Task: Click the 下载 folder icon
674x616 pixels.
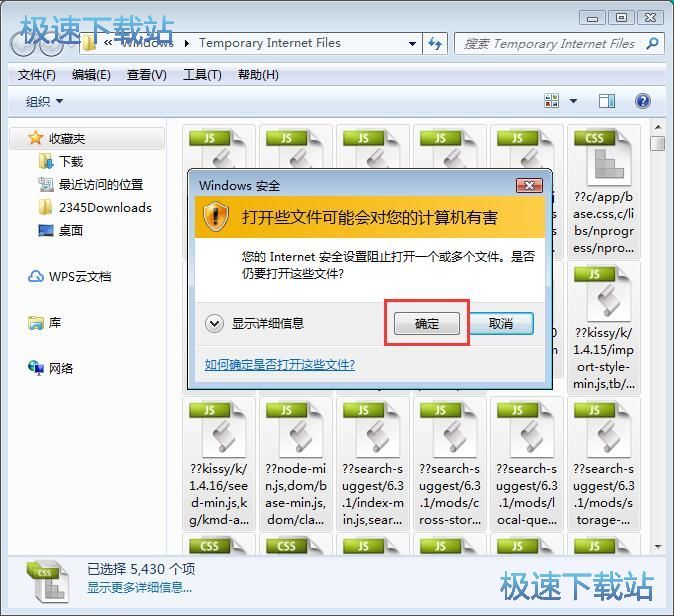Action: 46,161
